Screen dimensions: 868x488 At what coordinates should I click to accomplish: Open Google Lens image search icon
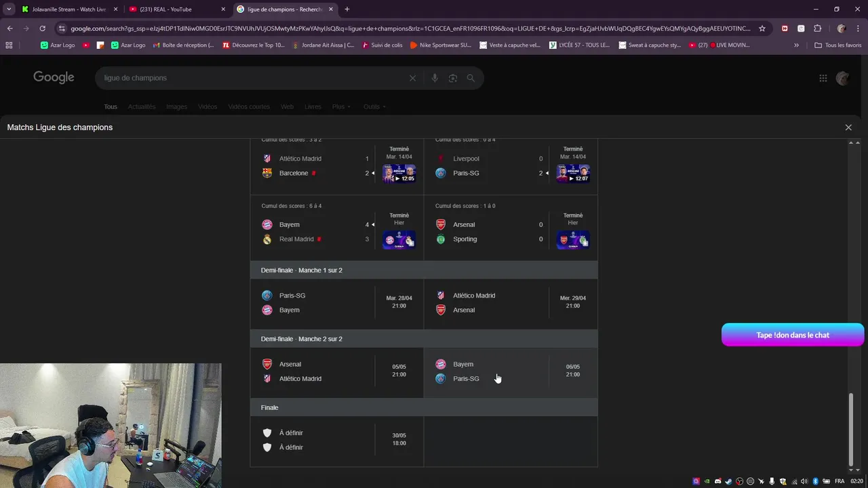(x=453, y=78)
